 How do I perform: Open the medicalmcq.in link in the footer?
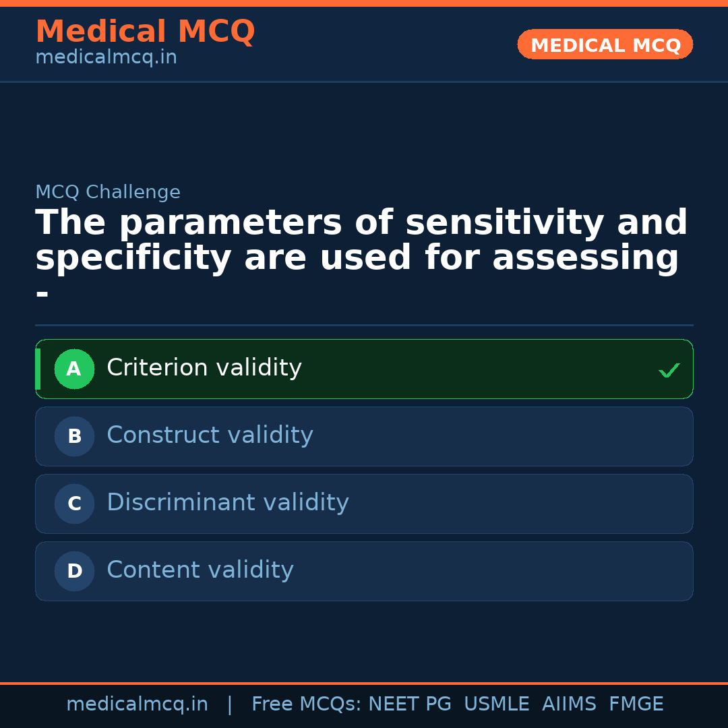(x=137, y=704)
